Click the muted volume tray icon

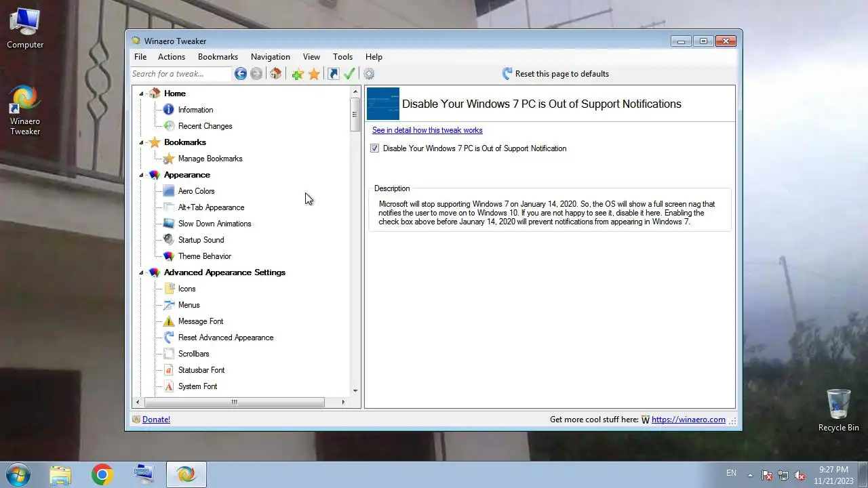click(x=800, y=475)
